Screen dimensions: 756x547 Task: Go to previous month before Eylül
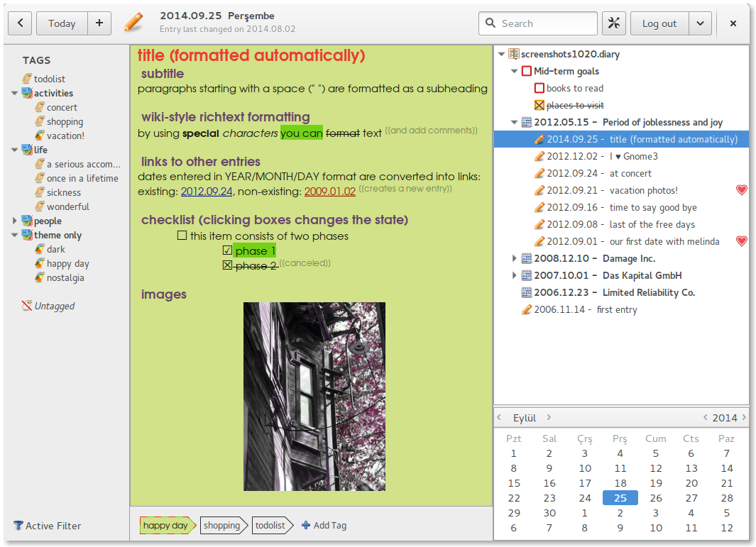pos(500,417)
